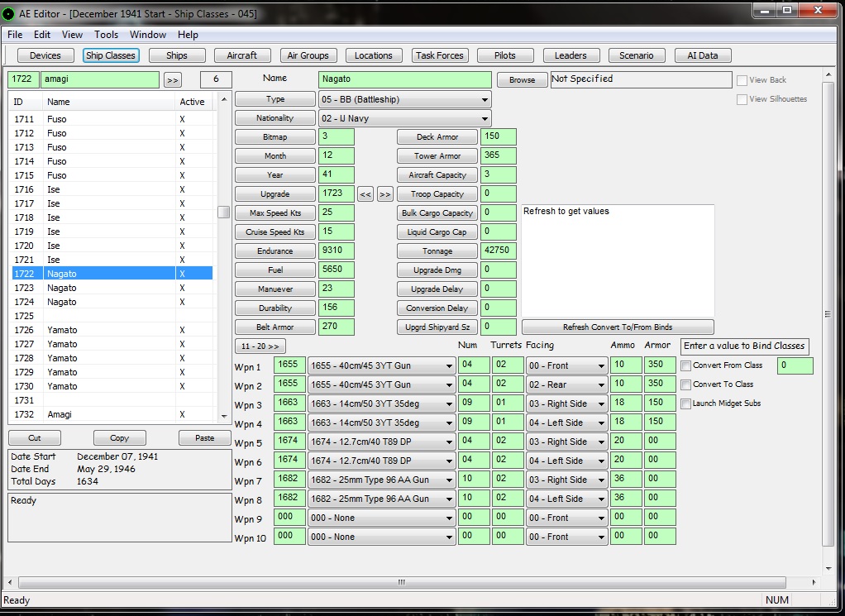Click the AE Editor title bar app icon
The image size is (845, 616).
point(9,14)
